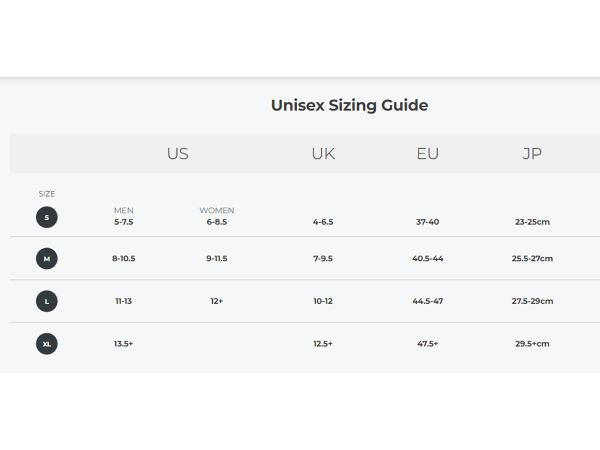The height and width of the screenshot is (450, 600).
Task: Click the MEN sub-label
Action: click(x=124, y=210)
